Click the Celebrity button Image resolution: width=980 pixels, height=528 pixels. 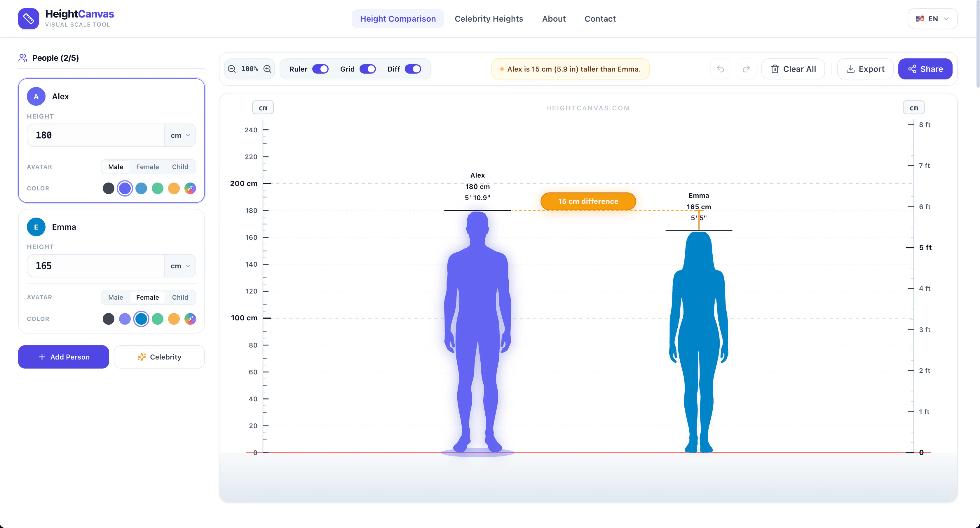[159, 357]
